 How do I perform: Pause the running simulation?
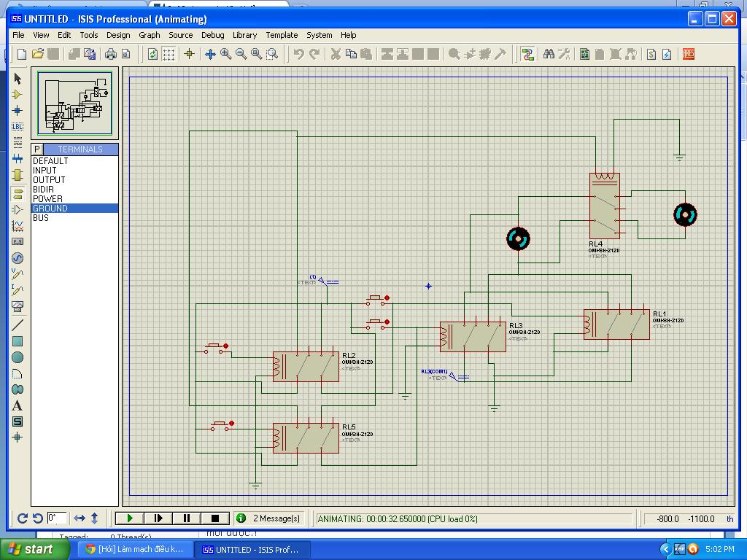[x=186, y=518]
